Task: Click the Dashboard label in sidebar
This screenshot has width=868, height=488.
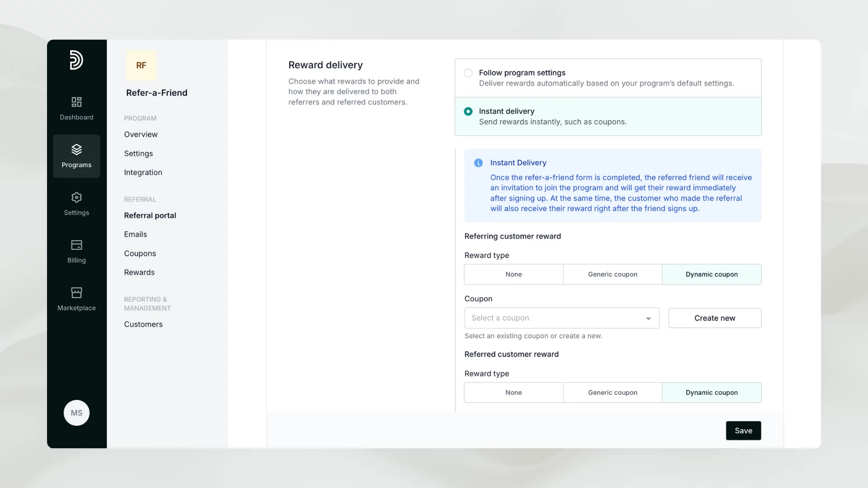Action: (x=76, y=117)
